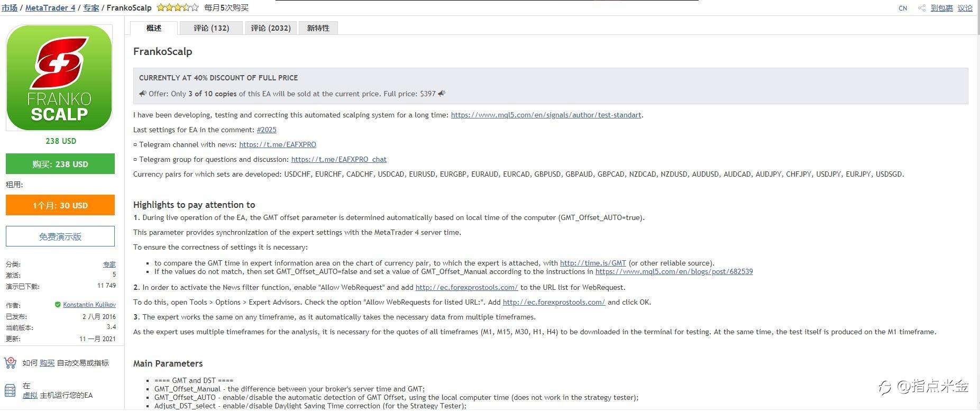Click the verified author green badge icon
980x411 pixels.
click(58, 305)
